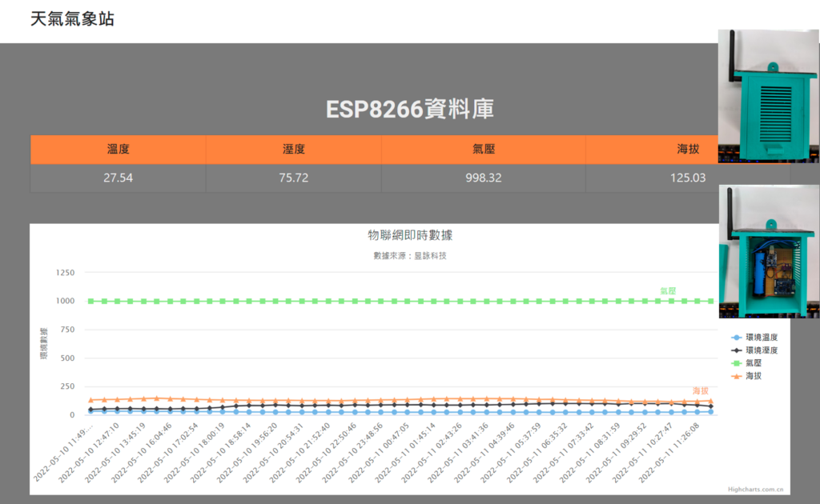This screenshot has width=820, height=504.
Task: Click the 環境溼度 legend label text
Action: 762,350
